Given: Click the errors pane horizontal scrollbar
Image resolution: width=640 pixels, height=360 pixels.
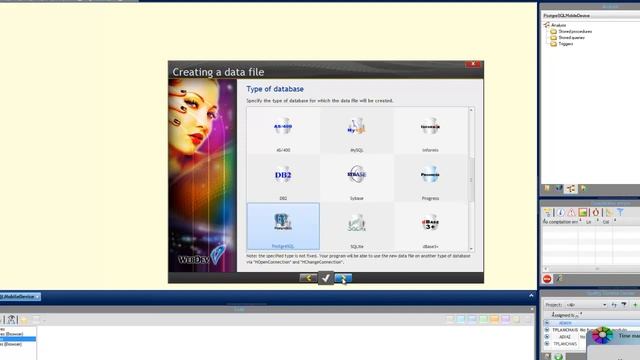Looking at the screenshot, I should pos(590,269).
